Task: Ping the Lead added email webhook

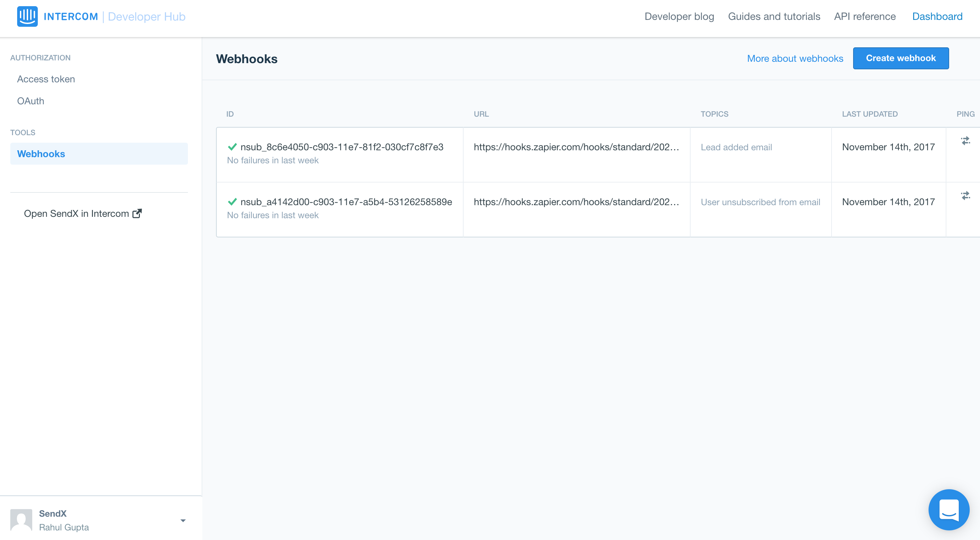Action: coord(965,141)
